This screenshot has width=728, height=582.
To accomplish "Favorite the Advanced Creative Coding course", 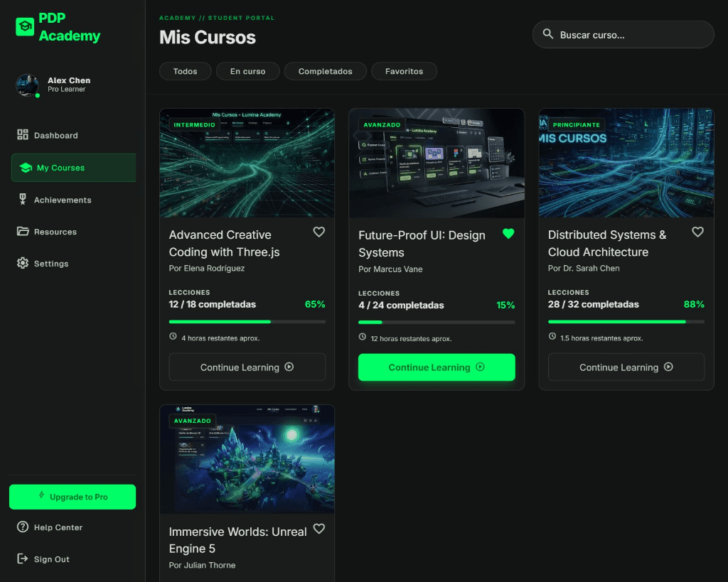I will [x=319, y=232].
